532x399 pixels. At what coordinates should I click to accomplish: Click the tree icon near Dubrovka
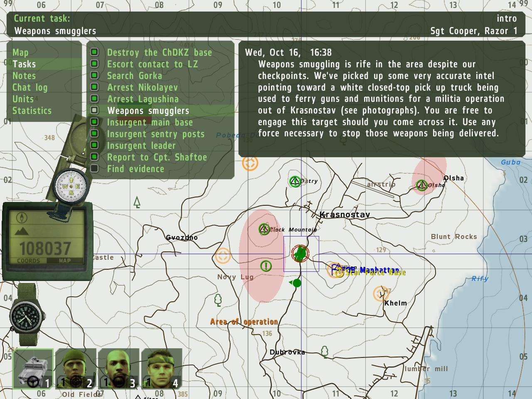click(325, 352)
